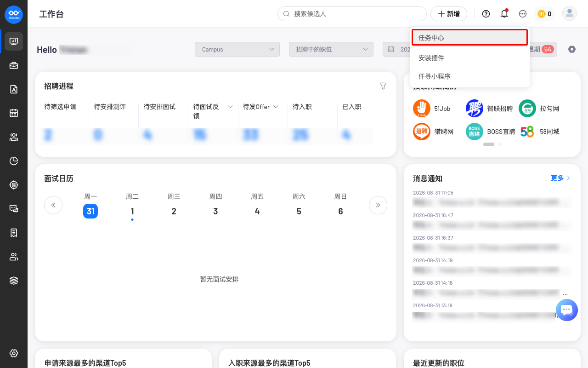
Task: Select Tuesday 1 in the interview calendar
Action: coord(132,211)
